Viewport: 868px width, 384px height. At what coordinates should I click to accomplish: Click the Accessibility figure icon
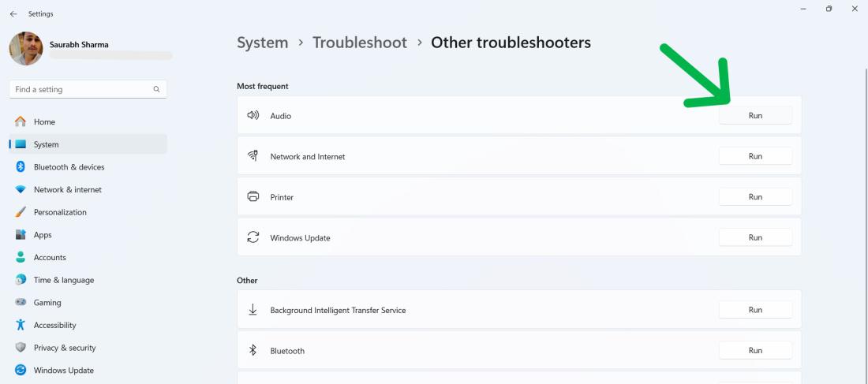pyautogui.click(x=21, y=325)
